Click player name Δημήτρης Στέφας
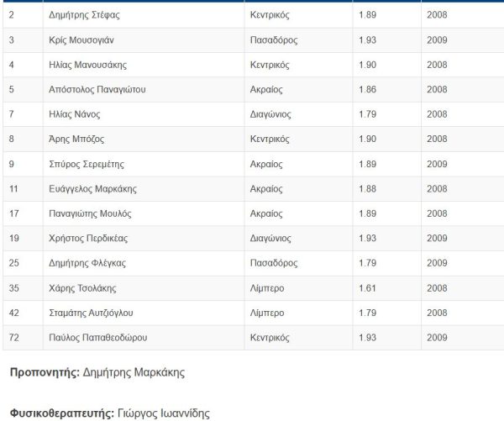504x421 pixels. click(84, 15)
